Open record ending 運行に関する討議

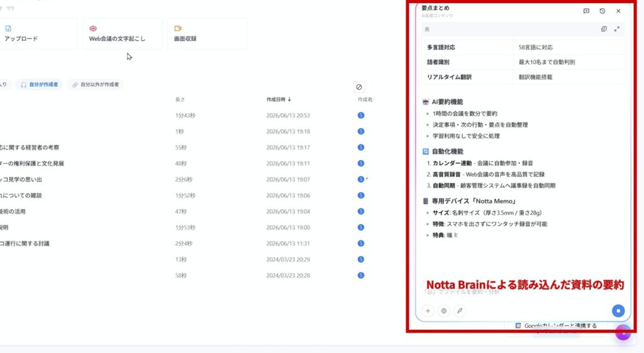coord(25,244)
